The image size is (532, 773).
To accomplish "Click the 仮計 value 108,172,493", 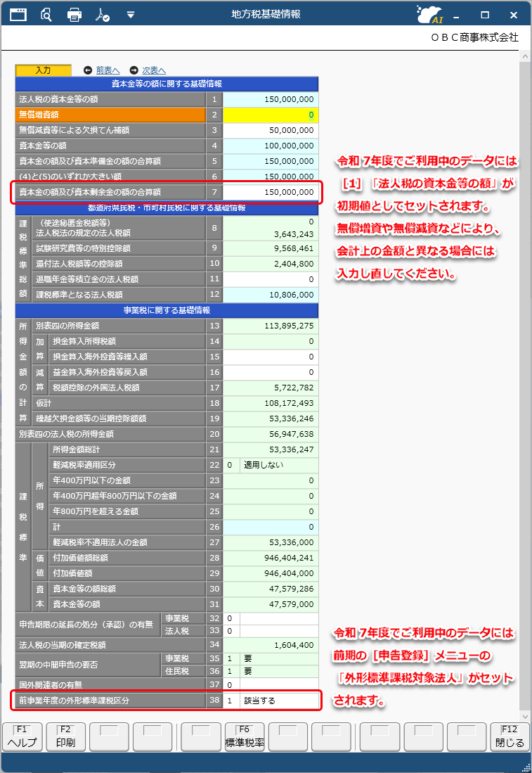I will tap(271, 403).
